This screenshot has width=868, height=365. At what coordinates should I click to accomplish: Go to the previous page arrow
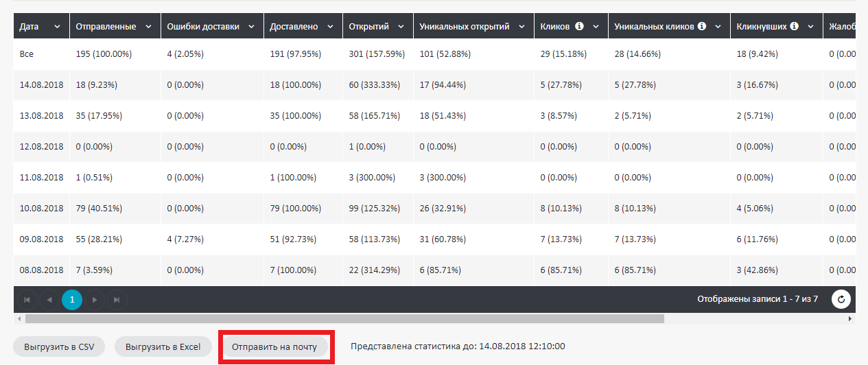[x=49, y=299]
